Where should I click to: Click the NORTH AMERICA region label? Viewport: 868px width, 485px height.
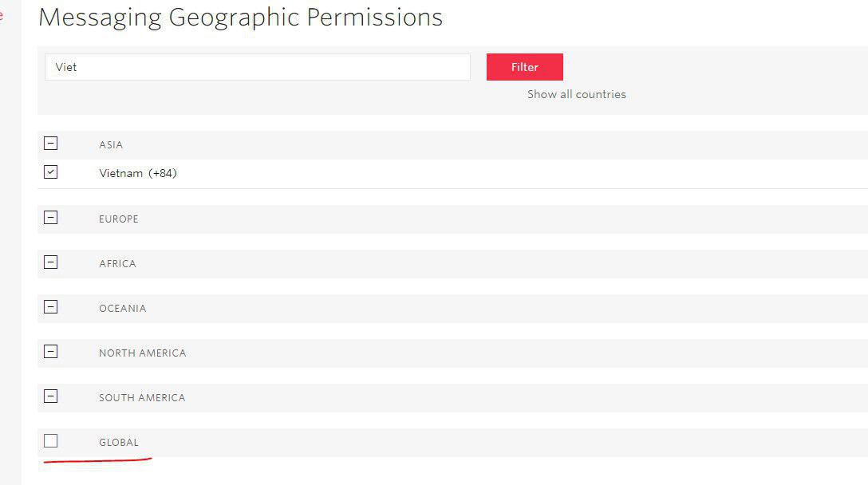point(142,353)
